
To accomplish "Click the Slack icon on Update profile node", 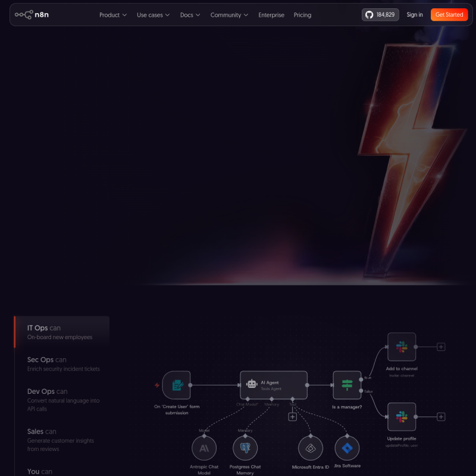I will tap(402, 416).
